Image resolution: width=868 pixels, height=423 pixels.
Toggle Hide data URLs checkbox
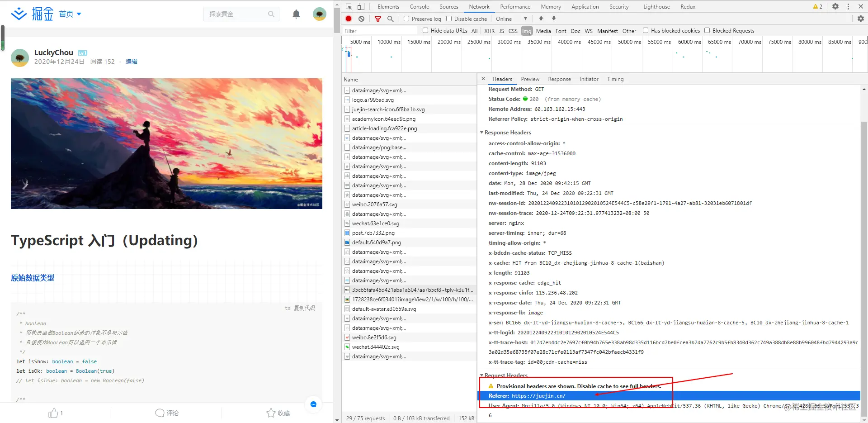pos(425,30)
